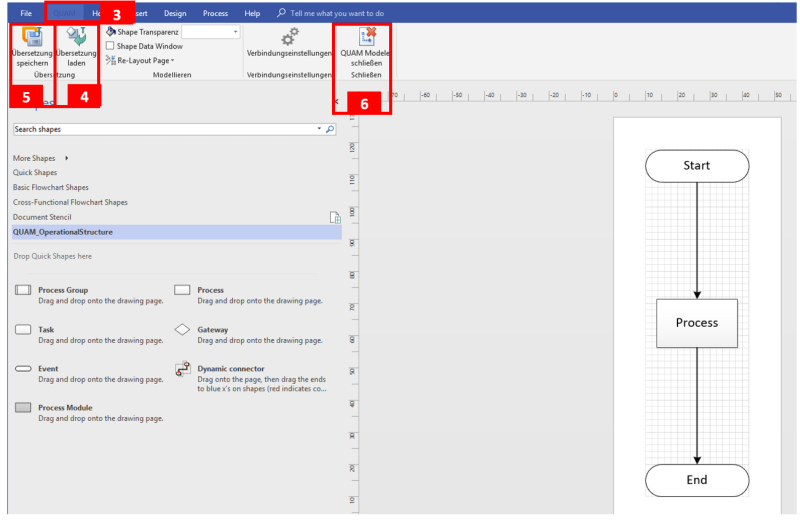800x521 pixels.
Task: Switch to the Design ribbon tab
Action: [175, 13]
